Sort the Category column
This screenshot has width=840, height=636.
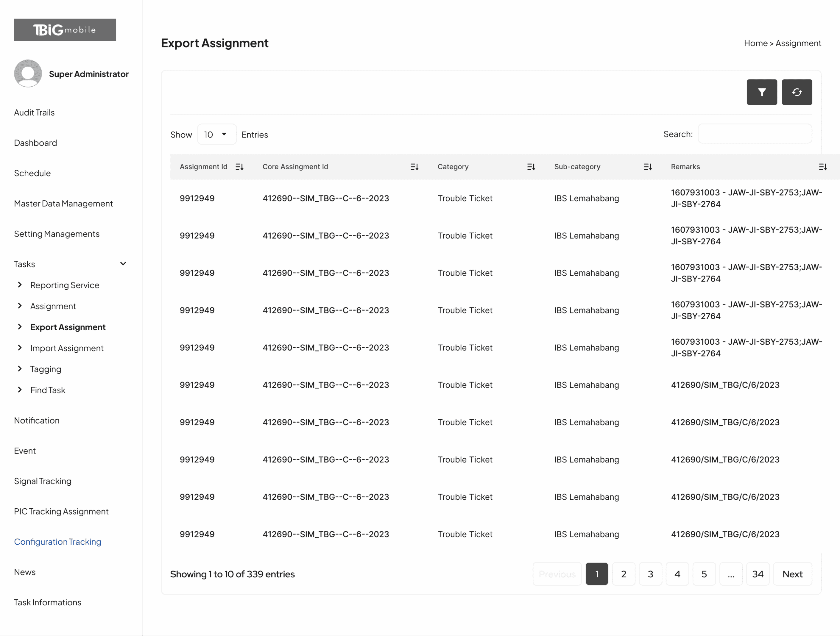click(531, 167)
